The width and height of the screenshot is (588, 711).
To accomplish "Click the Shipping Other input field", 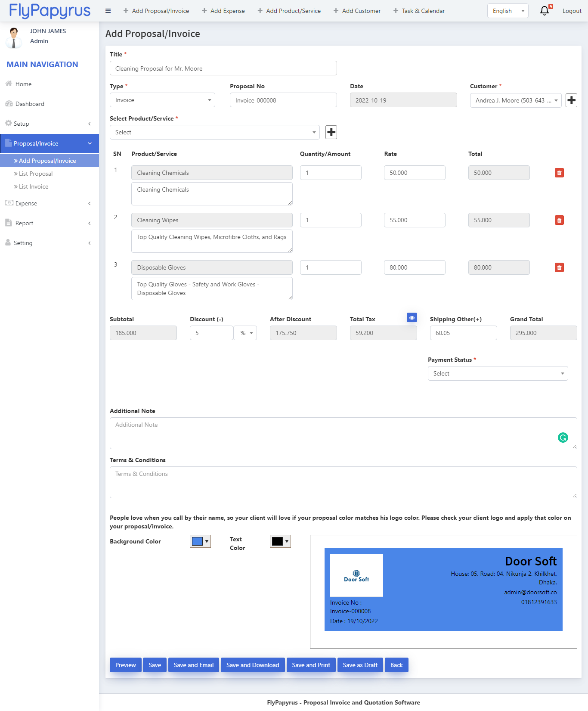I will pyautogui.click(x=463, y=333).
